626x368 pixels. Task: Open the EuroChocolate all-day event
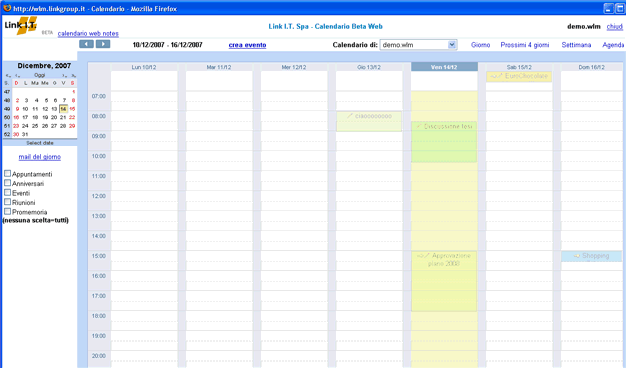click(519, 76)
